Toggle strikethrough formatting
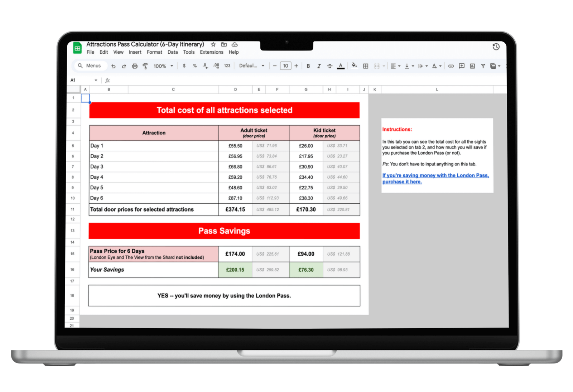This screenshot has width=573, height=392. pyautogui.click(x=329, y=66)
